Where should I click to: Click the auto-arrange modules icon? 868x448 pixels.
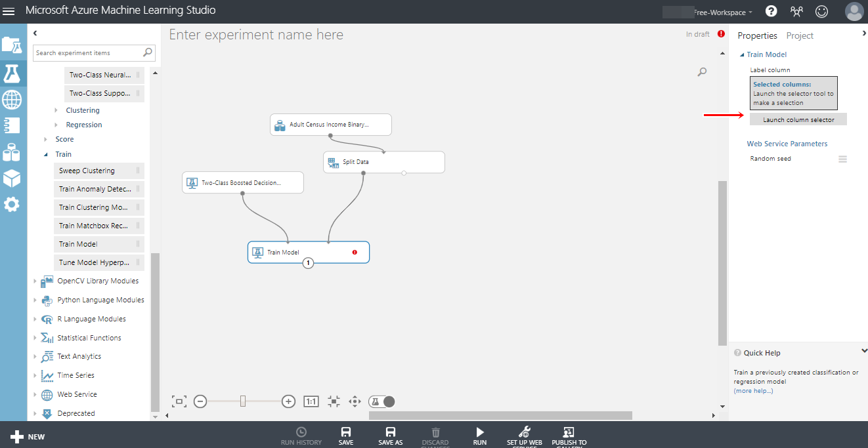click(x=334, y=401)
